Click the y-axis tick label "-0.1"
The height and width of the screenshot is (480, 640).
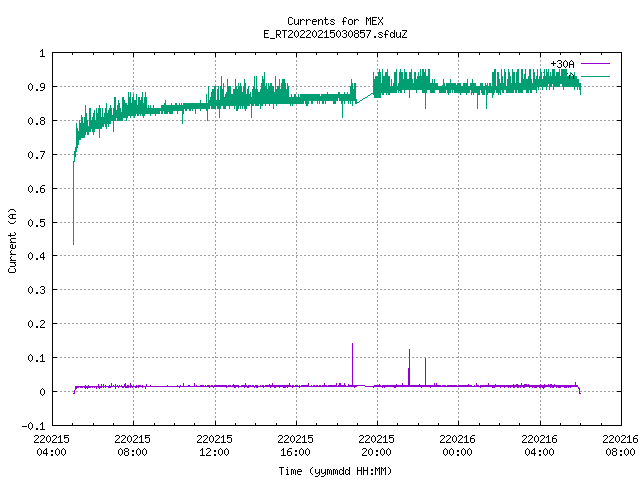(x=33, y=426)
